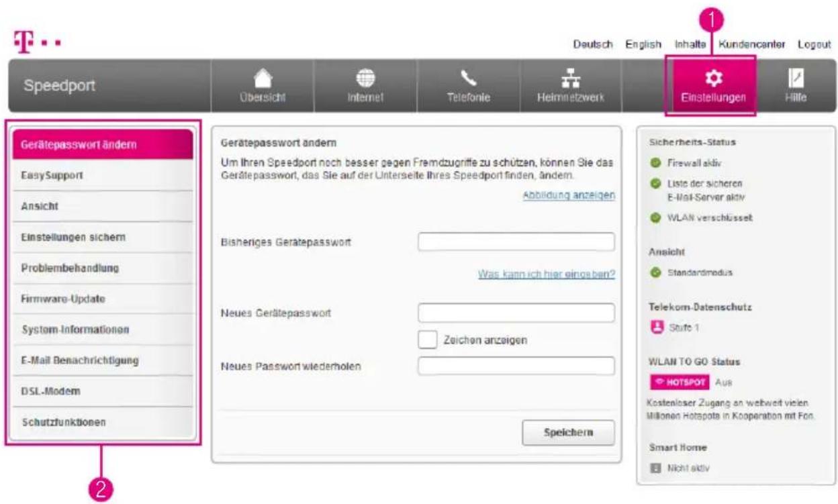This screenshot has width=838, height=504.
Task: Open Einstellungen sichern in sidebar
Action: pos(103,238)
